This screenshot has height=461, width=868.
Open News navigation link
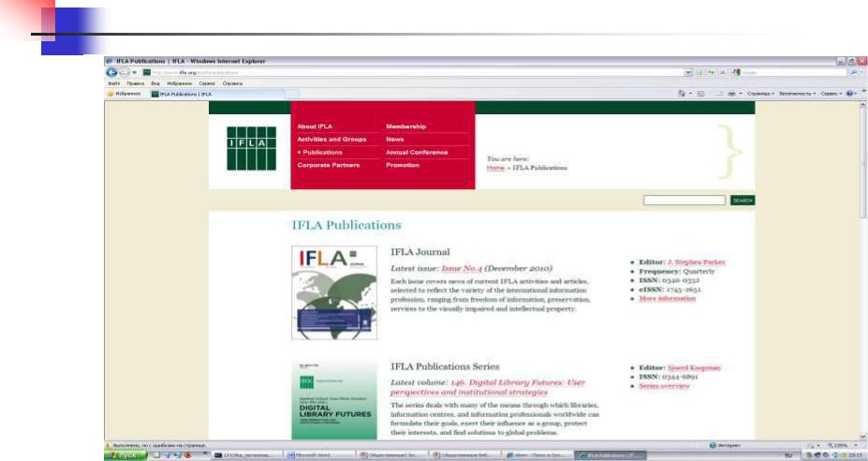click(395, 139)
